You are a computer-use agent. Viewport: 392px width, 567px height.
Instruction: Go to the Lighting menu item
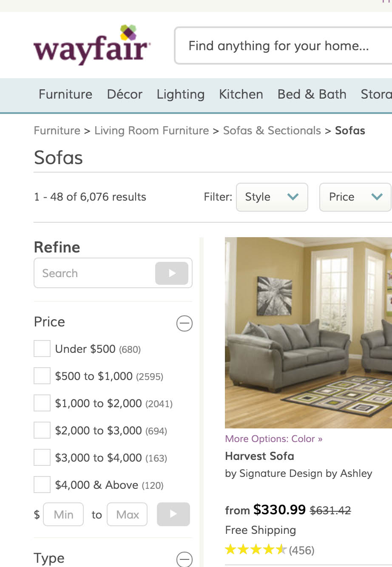coord(180,94)
